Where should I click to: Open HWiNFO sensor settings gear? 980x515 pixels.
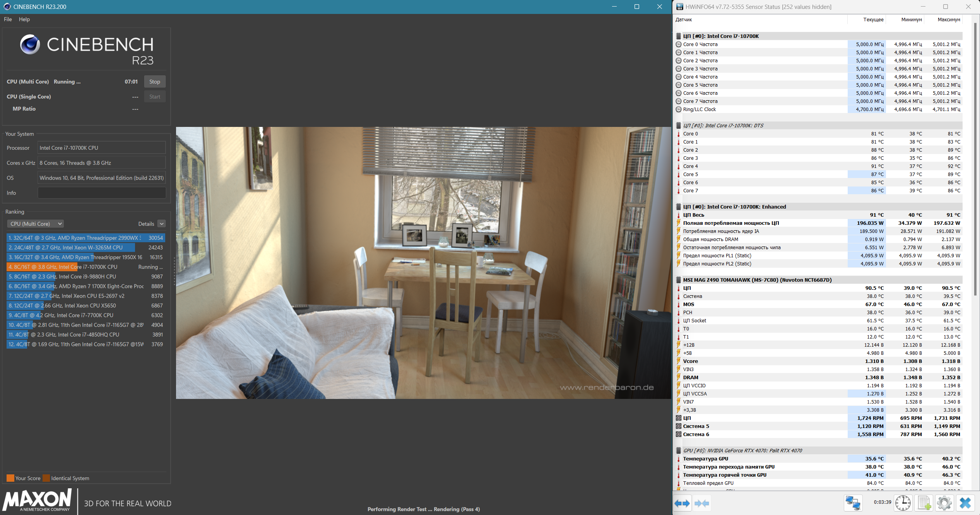[944, 503]
